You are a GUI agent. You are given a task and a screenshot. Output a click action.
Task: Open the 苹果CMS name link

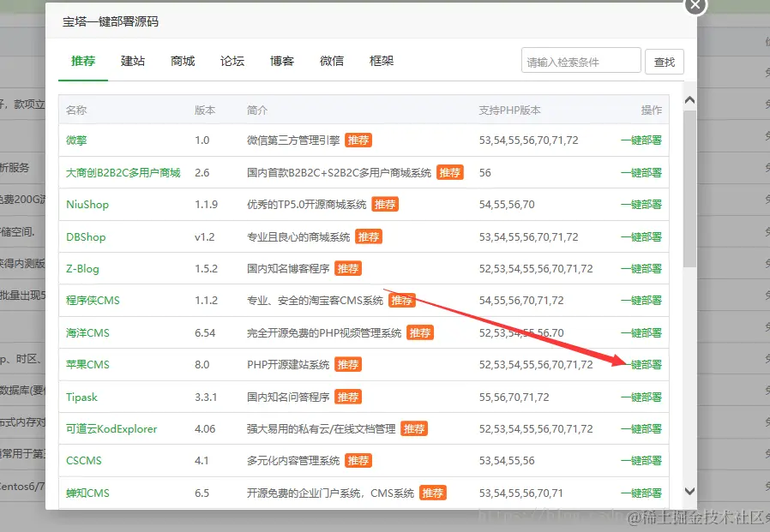(87, 365)
